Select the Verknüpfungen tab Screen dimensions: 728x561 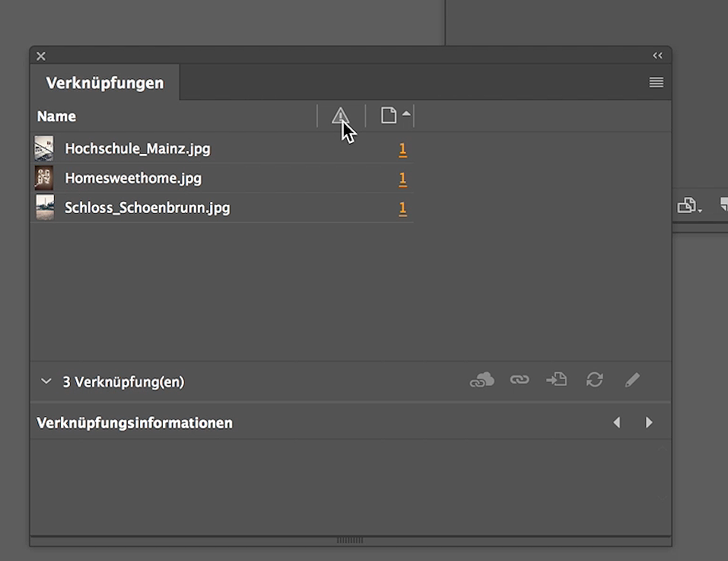(x=105, y=83)
